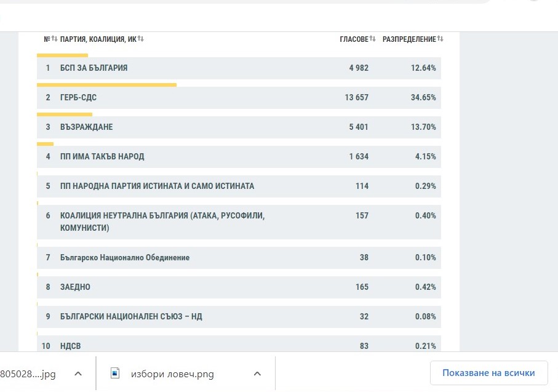Toggle sort arrows beside РАЗПРЕДЕЛЕНИЕ
This screenshot has height=392, width=558.
pos(440,39)
